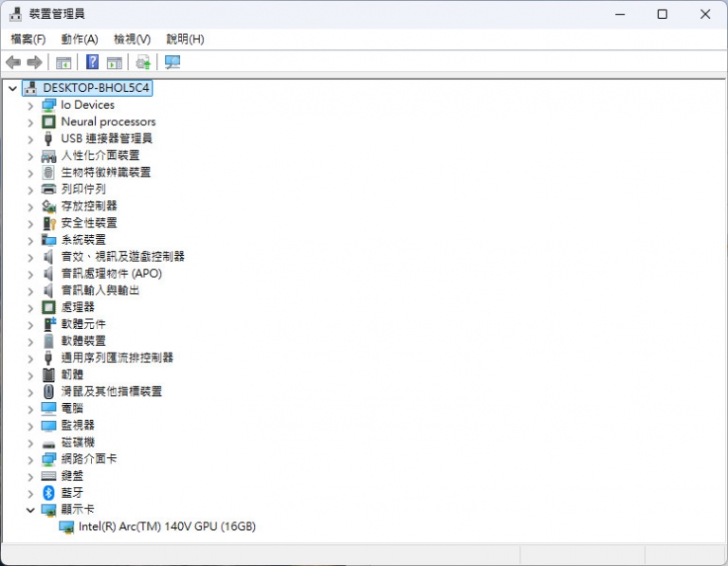Open the blue Help question-mark icon
The image size is (728, 566).
[x=92, y=62]
